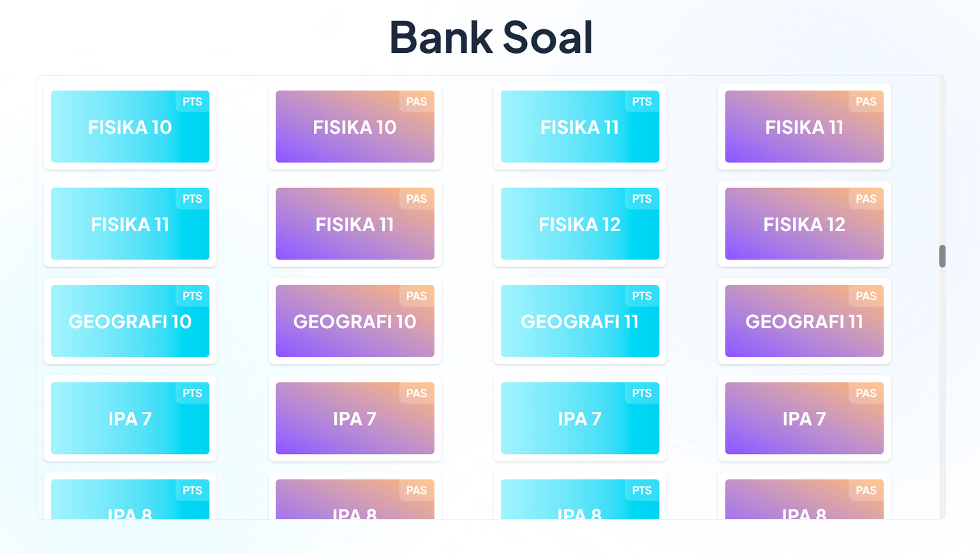Select the IPA 7 PTS card in the third column
980x554 pixels.
point(579,418)
